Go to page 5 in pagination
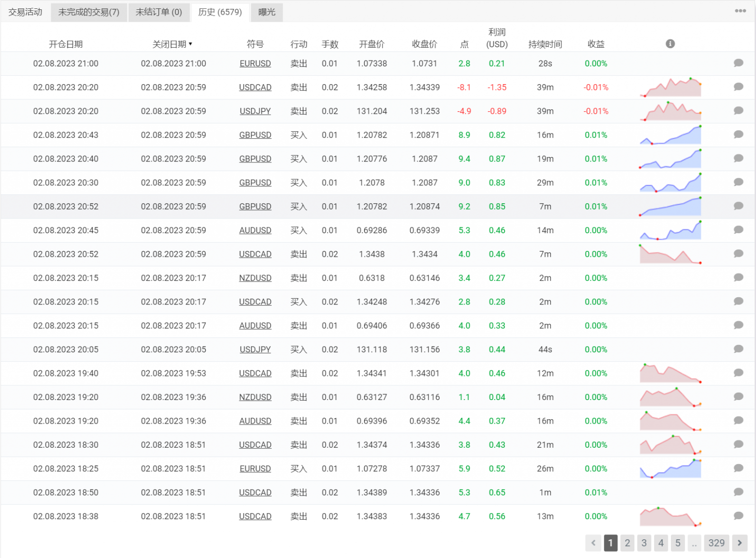The width and height of the screenshot is (756, 558). (678, 543)
